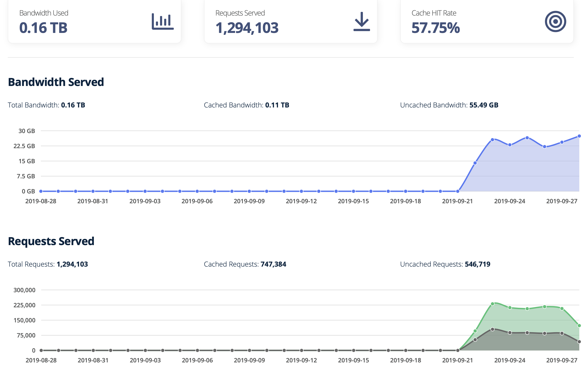The height and width of the screenshot is (380, 588).
Task: Click Uncached Requests 546,719 label
Action: (x=445, y=264)
